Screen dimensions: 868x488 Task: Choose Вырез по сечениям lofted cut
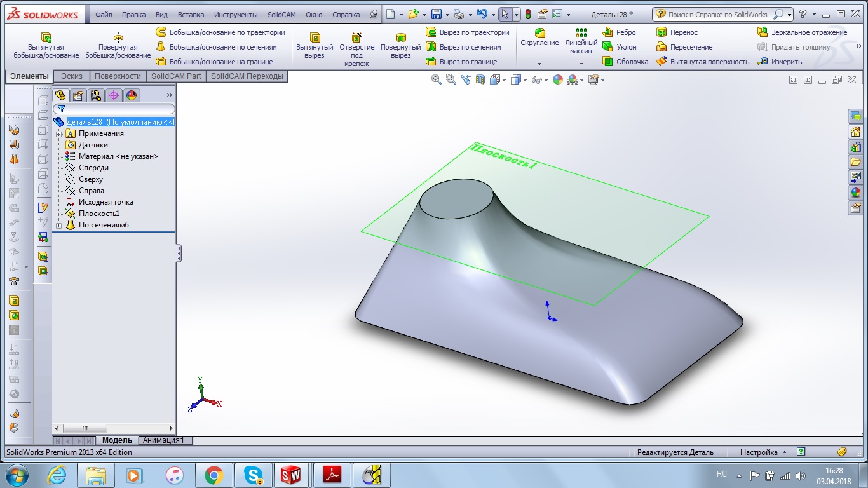coord(464,47)
